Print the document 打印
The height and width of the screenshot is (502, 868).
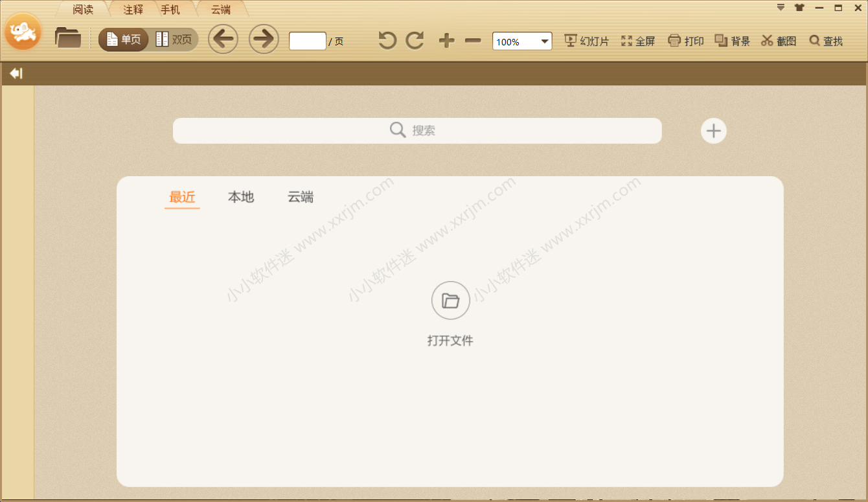click(x=685, y=41)
